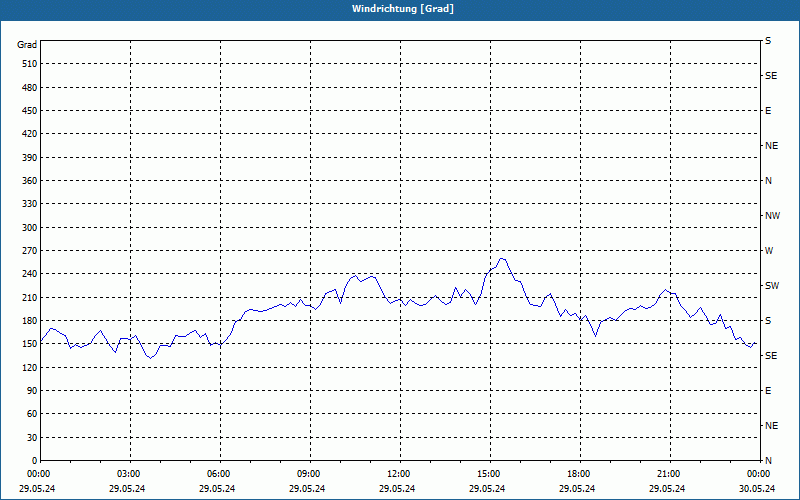Click the 180 y-axis value
The width and height of the screenshot is (800, 500).
[30, 321]
